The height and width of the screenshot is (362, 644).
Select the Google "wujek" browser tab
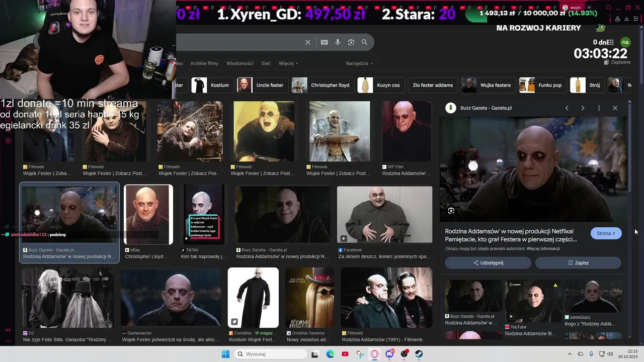tap(573, 8)
